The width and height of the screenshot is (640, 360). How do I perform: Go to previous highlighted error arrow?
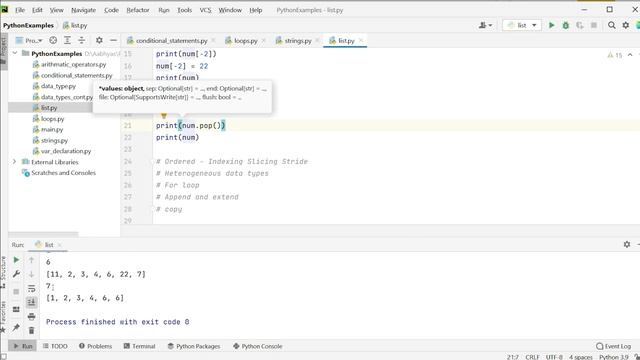pos(630,55)
